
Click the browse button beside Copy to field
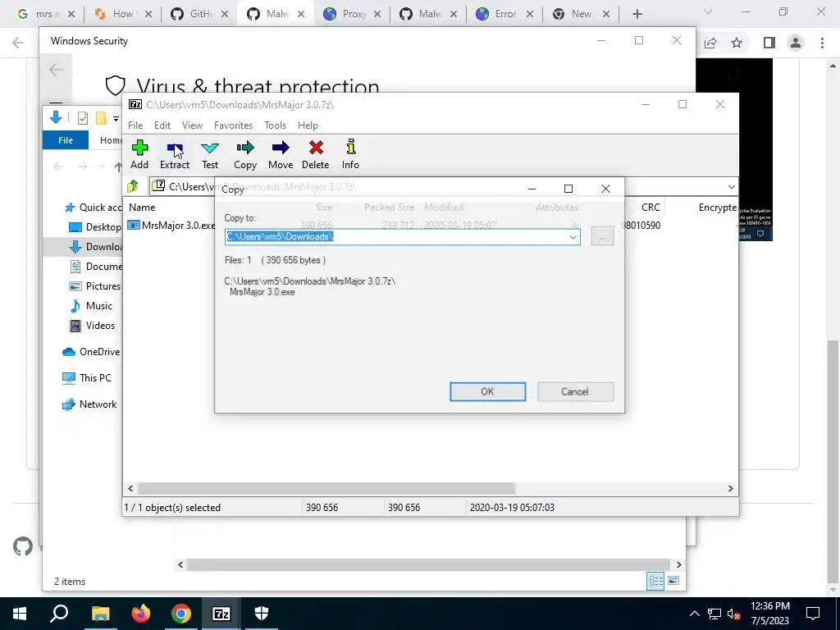602,237
